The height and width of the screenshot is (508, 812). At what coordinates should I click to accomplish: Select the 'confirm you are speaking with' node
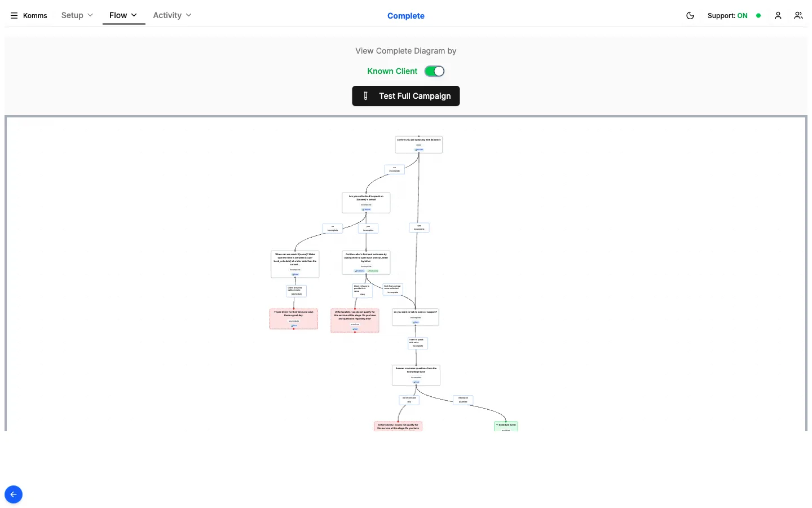tap(419, 144)
